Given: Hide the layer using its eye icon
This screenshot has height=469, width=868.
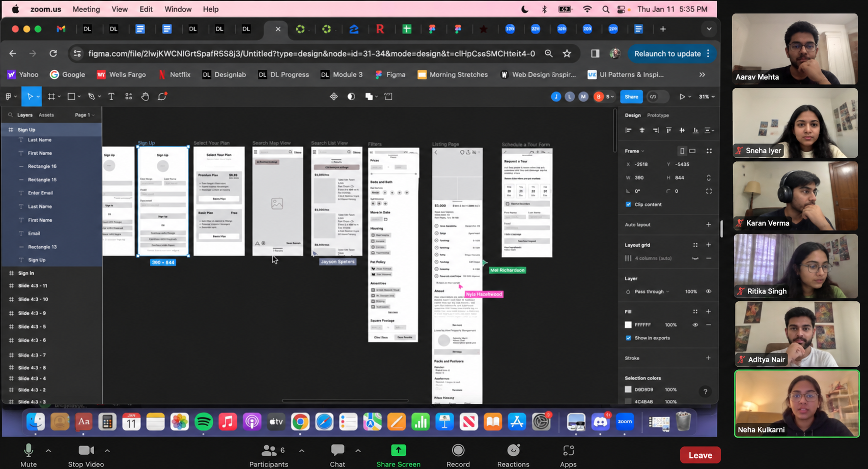Looking at the screenshot, I should tap(708, 291).
